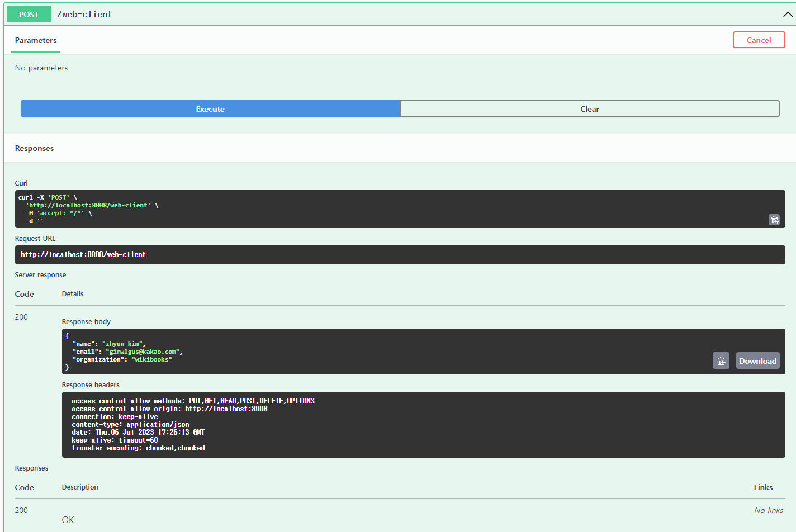Image resolution: width=796 pixels, height=532 pixels.
Task: Click the Curl section label
Action: click(21, 183)
